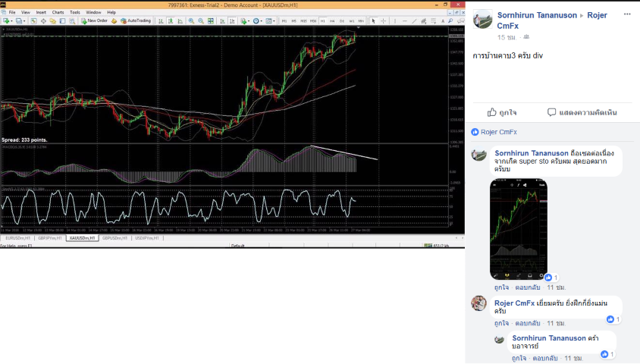Open the Tools menu
The image size is (640, 364).
(75, 12)
